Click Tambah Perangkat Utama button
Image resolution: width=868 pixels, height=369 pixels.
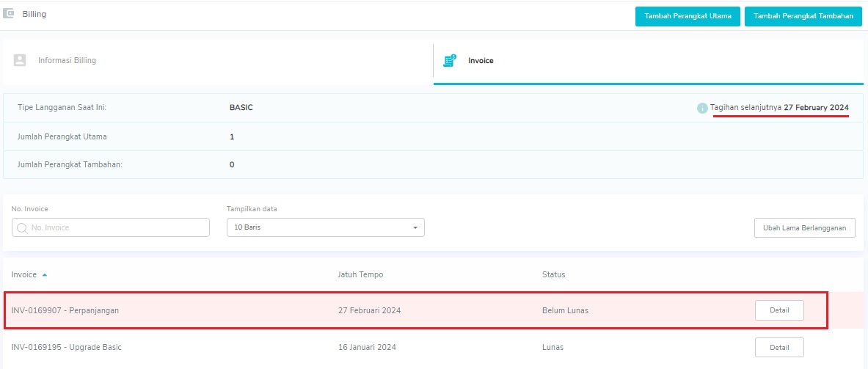click(x=688, y=16)
